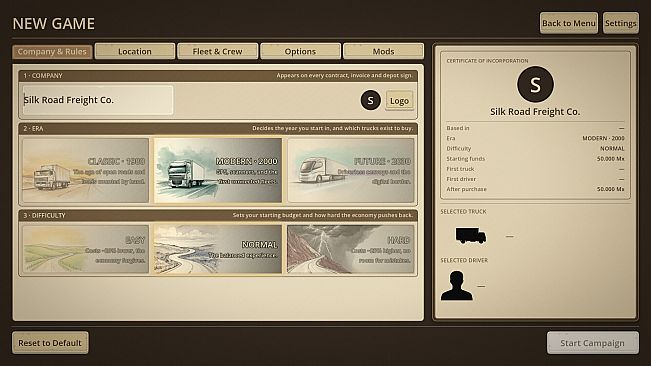Click the '1 · COMPANY' section header

[218, 76]
